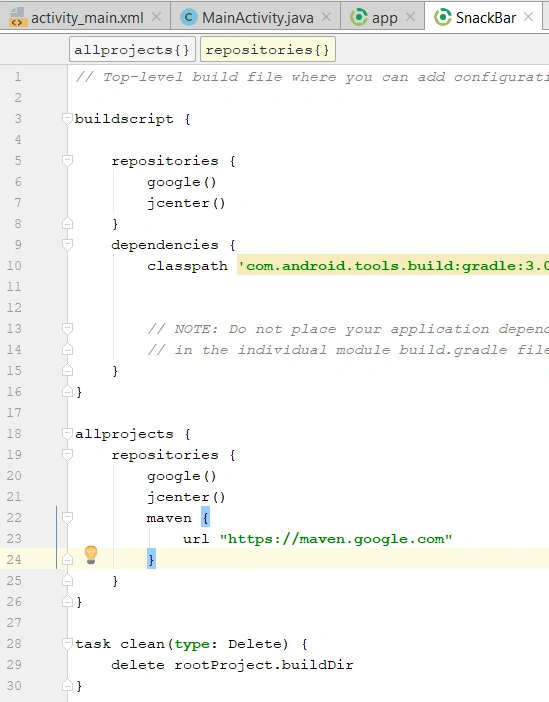Click the highlighted opening brace after maven
Viewport: 549px width, 702px height.
205,518
